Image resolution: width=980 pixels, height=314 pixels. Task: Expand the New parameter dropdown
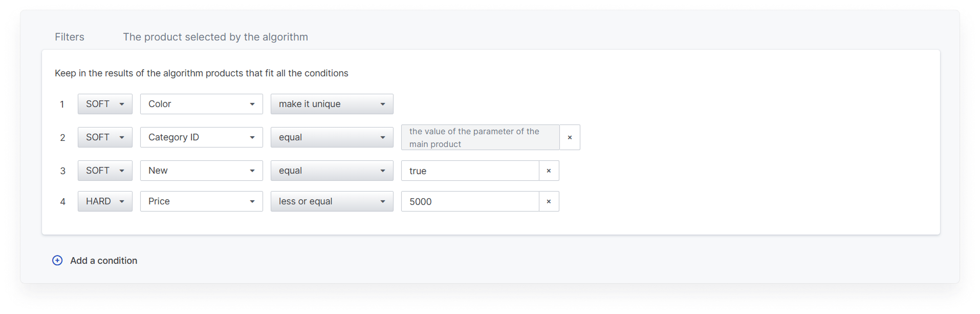coord(201,171)
